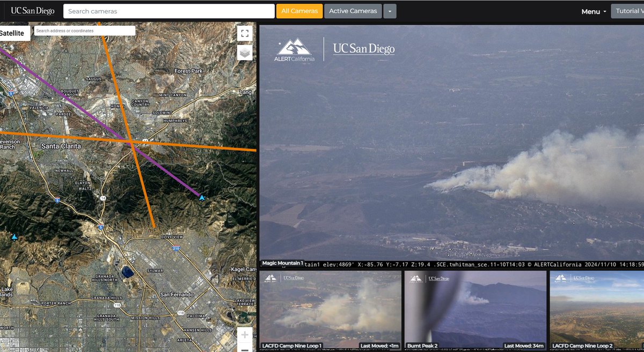Click the Canyon Country map label
Viewport: 644px width, 352px height.
[140, 102]
